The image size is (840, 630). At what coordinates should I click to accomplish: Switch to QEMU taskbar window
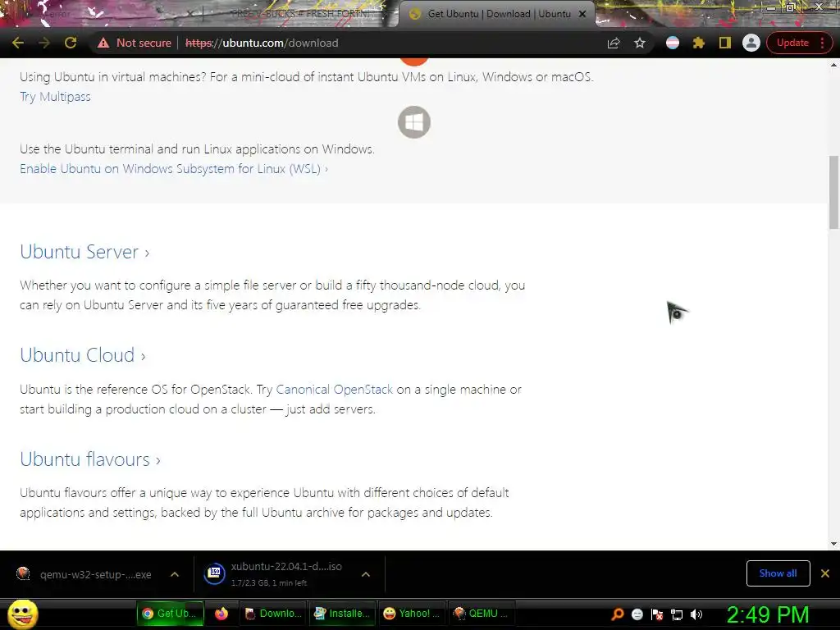tap(481, 614)
